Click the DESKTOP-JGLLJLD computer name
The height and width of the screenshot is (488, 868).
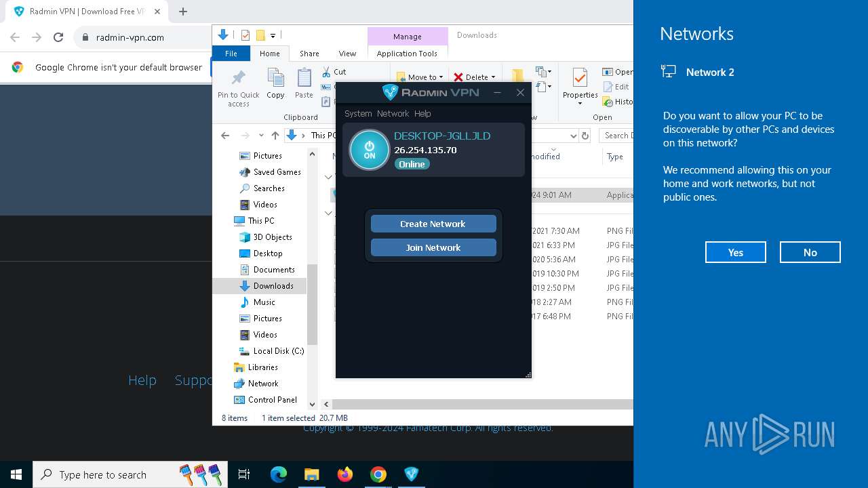442,136
